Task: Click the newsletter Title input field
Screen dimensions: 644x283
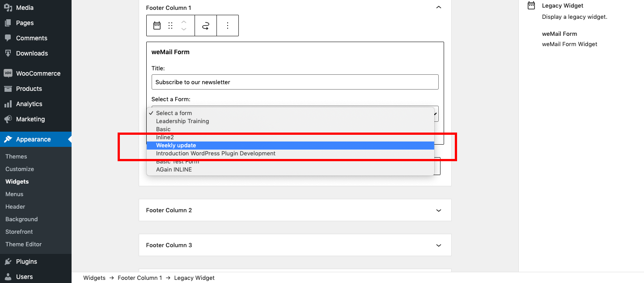Action: coord(295,82)
